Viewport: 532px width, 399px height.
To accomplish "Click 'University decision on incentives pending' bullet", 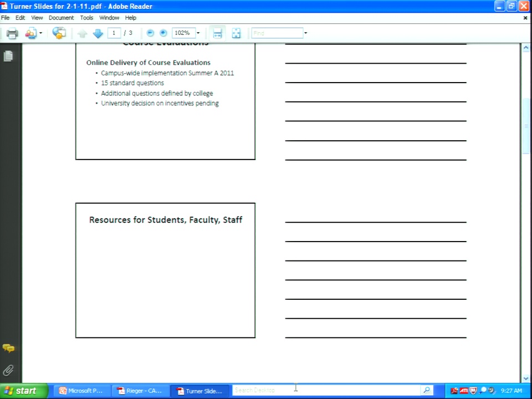I will pyautogui.click(x=160, y=103).
